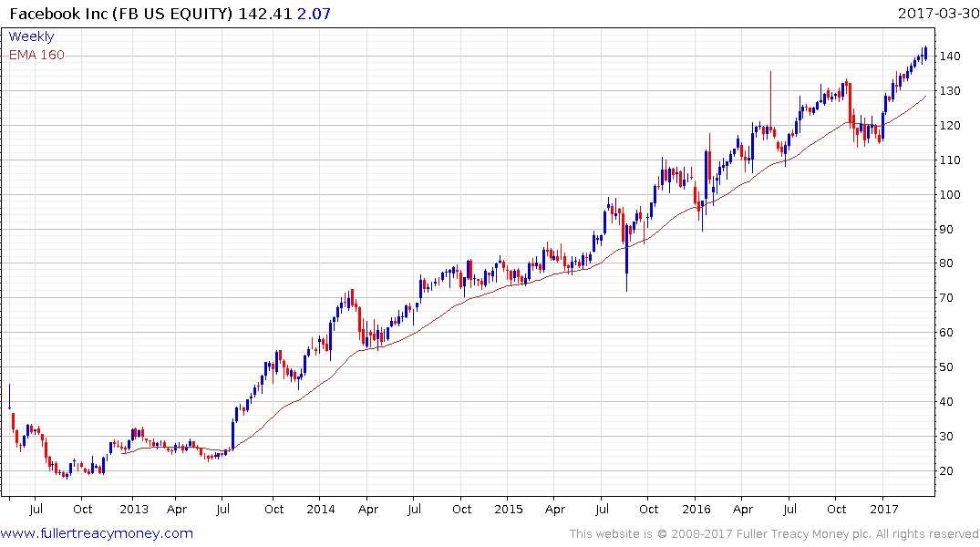This screenshot has width=980, height=547.
Task: Click the 130 price axis label
Action: pyautogui.click(x=950, y=90)
